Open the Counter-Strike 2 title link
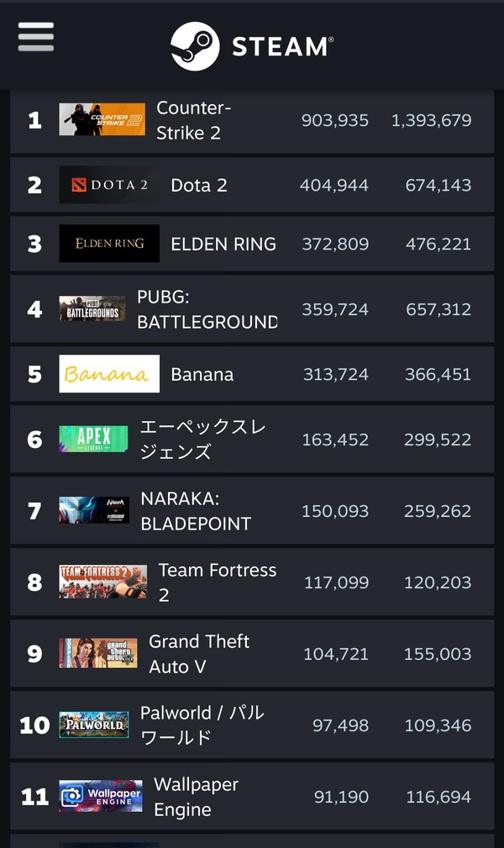 point(193,120)
